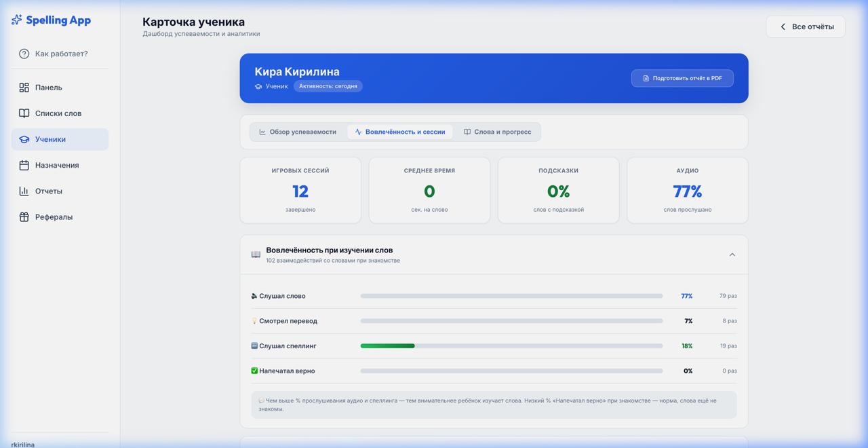Click the Слушал слово progress bar
This screenshot has width=868, height=448.
point(511,296)
